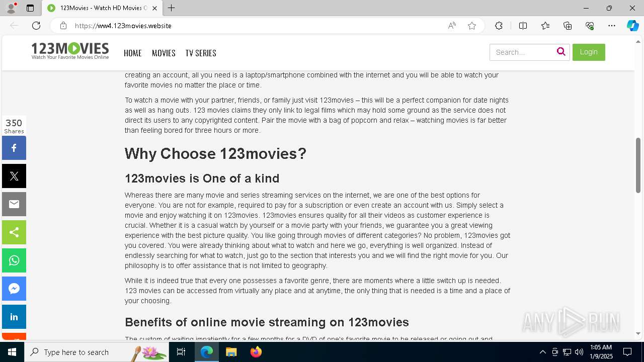Image resolution: width=644 pixels, height=362 pixels.
Task: Open browser Extensions menu
Action: (499, 26)
